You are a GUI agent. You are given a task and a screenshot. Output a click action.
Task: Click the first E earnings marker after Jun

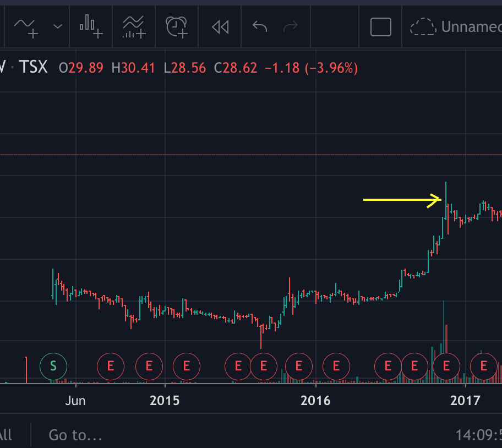pos(111,366)
